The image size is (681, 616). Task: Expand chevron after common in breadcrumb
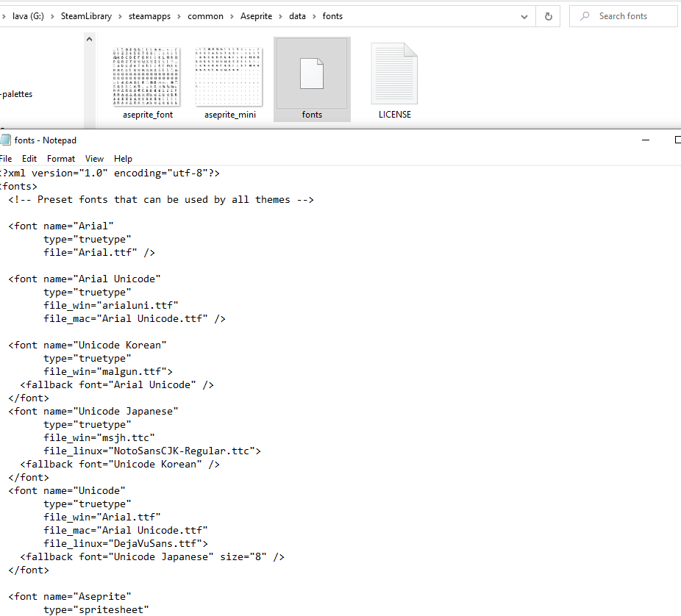(232, 16)
